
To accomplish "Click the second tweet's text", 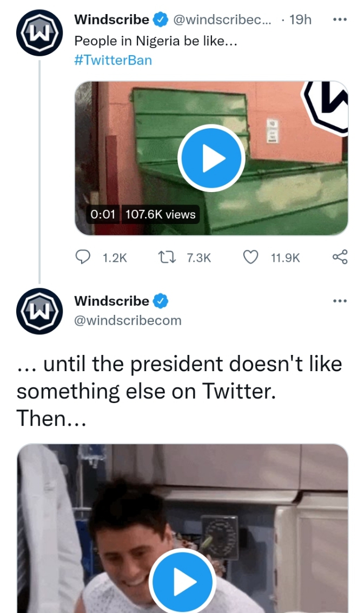I will tap(179, 391).
